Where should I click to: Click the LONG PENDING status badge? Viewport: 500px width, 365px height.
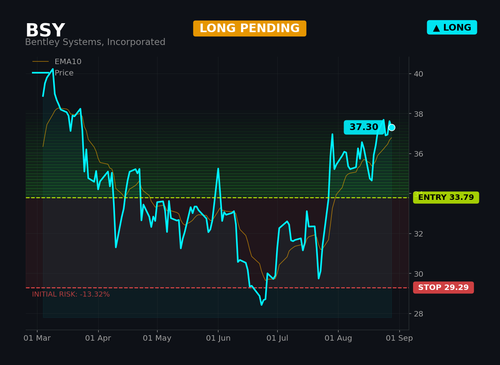point(249,28)
